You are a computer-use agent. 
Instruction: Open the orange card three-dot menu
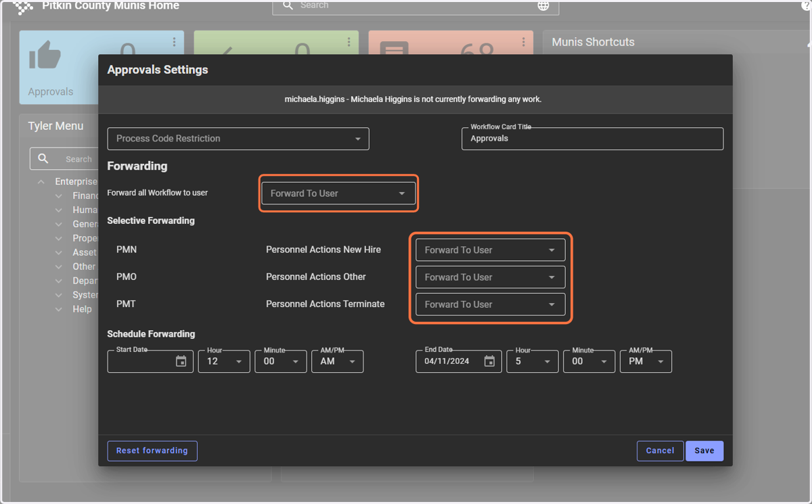click(x=523, y=42)
